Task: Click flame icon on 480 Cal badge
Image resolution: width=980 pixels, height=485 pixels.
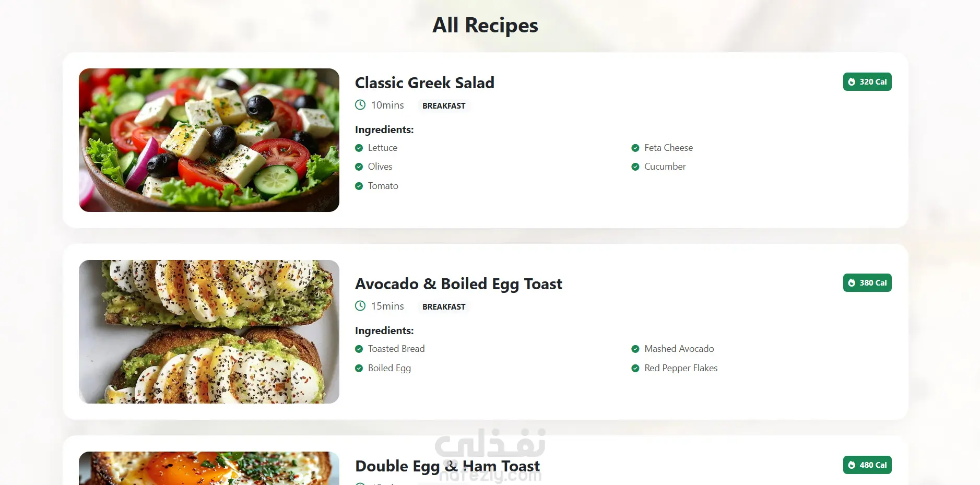Action: [852, 465]
